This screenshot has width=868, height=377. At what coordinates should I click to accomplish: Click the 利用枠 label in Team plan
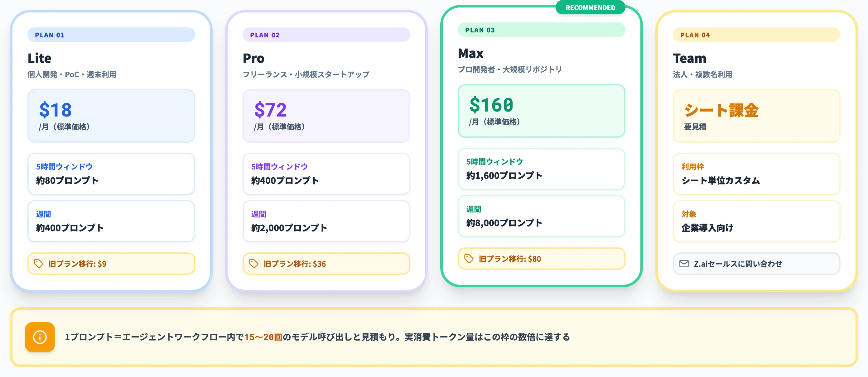(x=692, y=167)
